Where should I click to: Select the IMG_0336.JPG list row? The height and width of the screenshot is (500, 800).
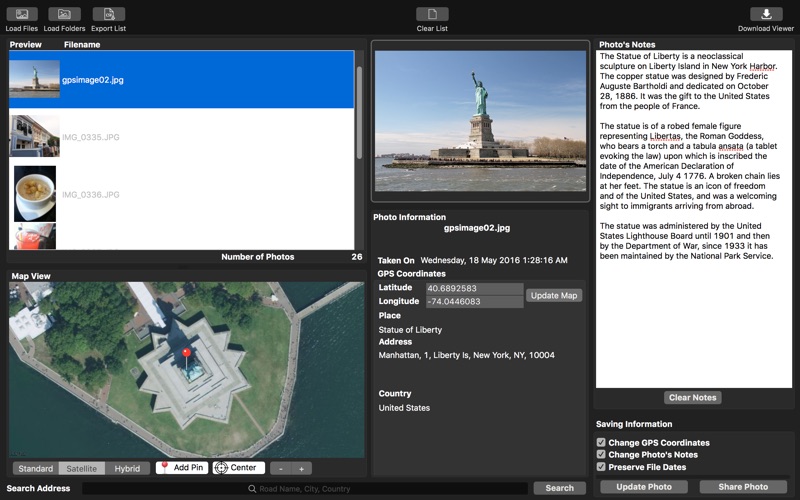[181, 194]
